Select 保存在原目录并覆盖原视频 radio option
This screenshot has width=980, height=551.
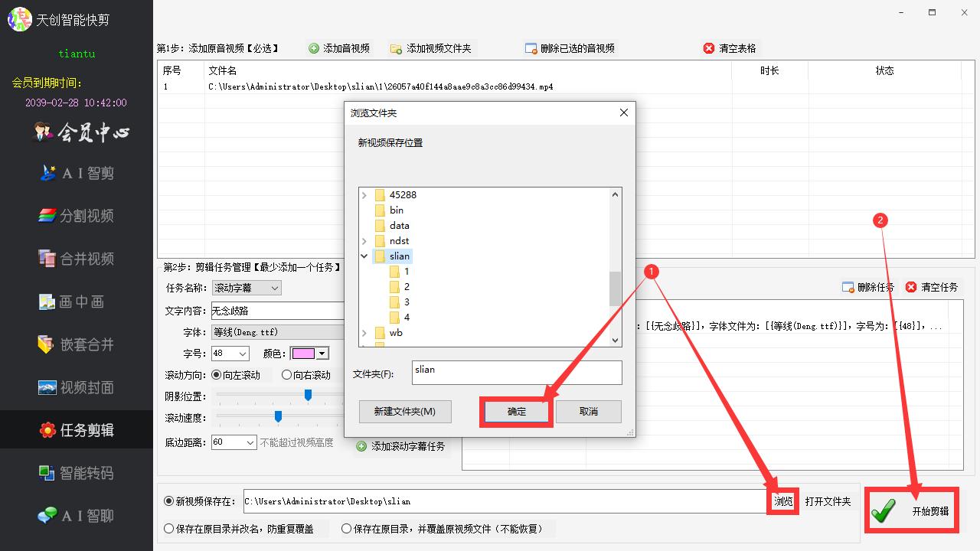(346, 529)
